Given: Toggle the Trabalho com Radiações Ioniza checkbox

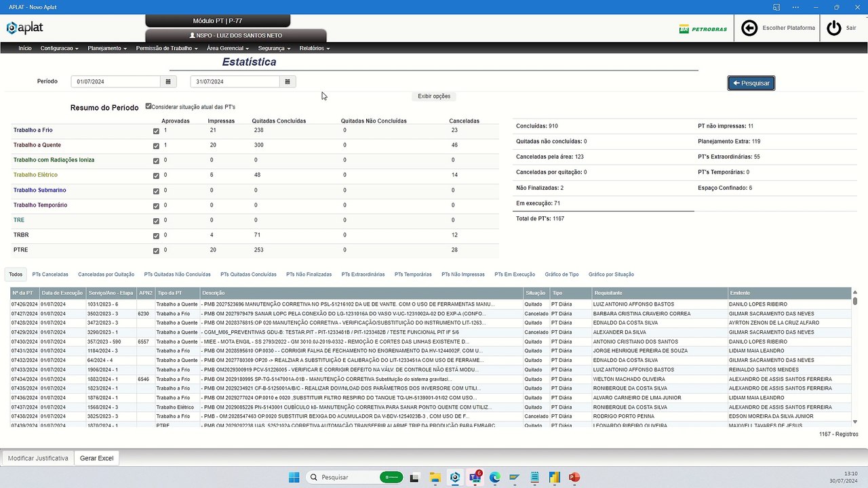Looking at the screenshot, I should point(156,161).
